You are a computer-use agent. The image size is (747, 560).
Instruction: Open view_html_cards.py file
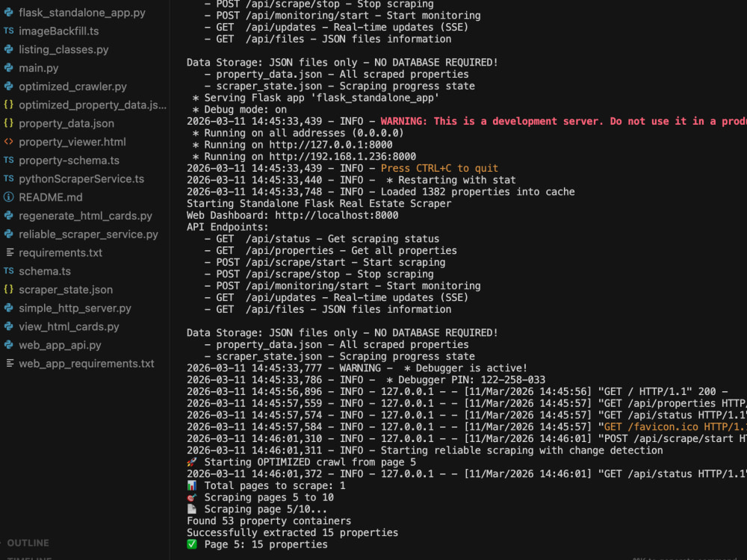[x=69, y=327]
